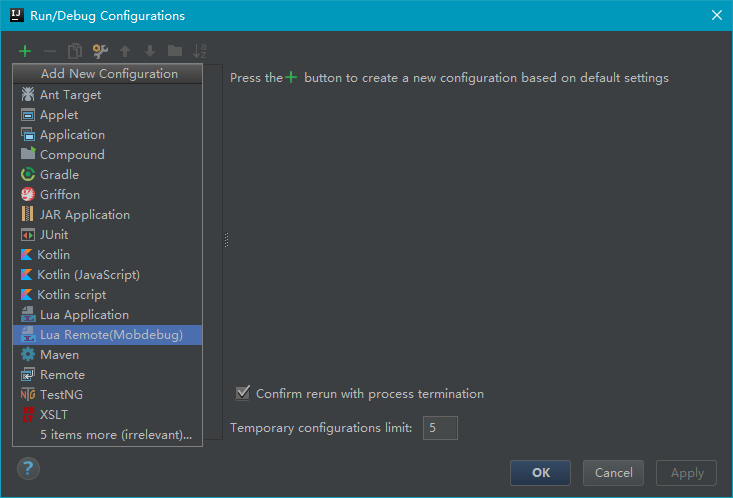Viewport: 733px width, 498px height.
Task: Click the Move into new folder icon
Action: pyautogui.click(x=175, y=51)
